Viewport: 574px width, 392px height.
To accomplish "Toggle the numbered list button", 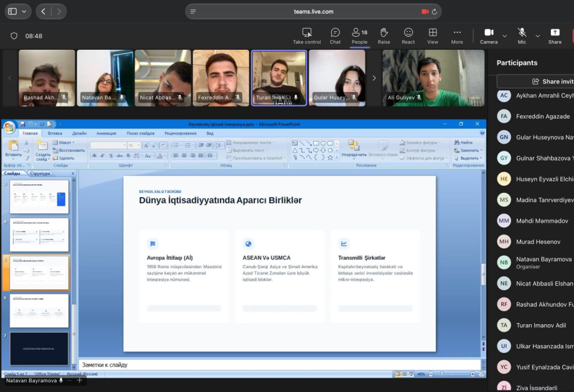I will 189,146.
